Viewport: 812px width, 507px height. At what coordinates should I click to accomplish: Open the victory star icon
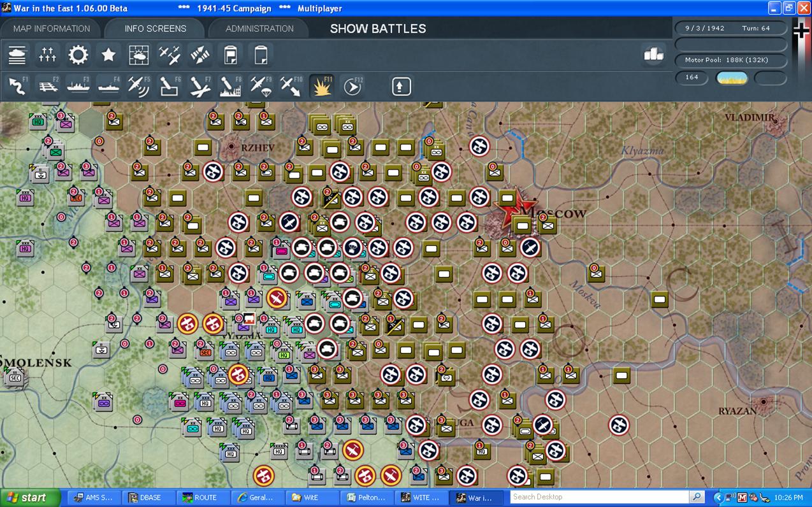coord(109,55)
